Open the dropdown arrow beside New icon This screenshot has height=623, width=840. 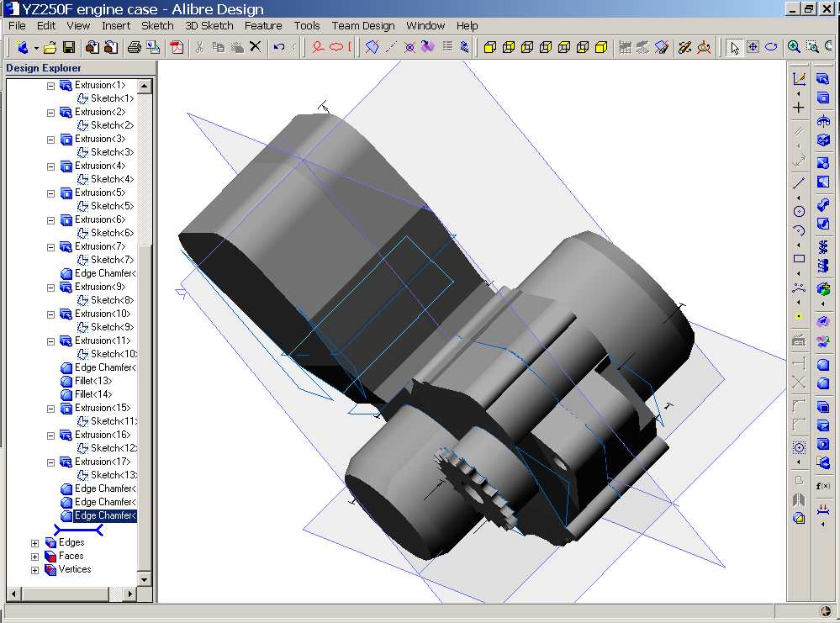[36, 48]
